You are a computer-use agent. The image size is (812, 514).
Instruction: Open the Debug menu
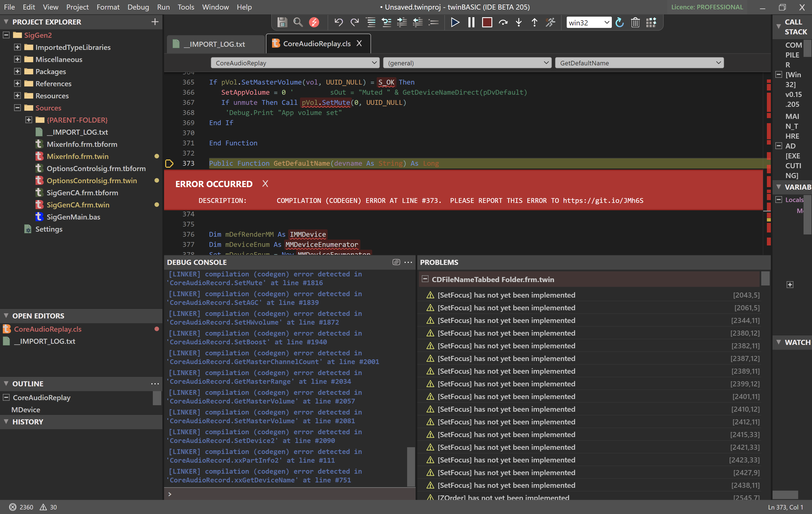pyautogui.click(x=138, y=7)
